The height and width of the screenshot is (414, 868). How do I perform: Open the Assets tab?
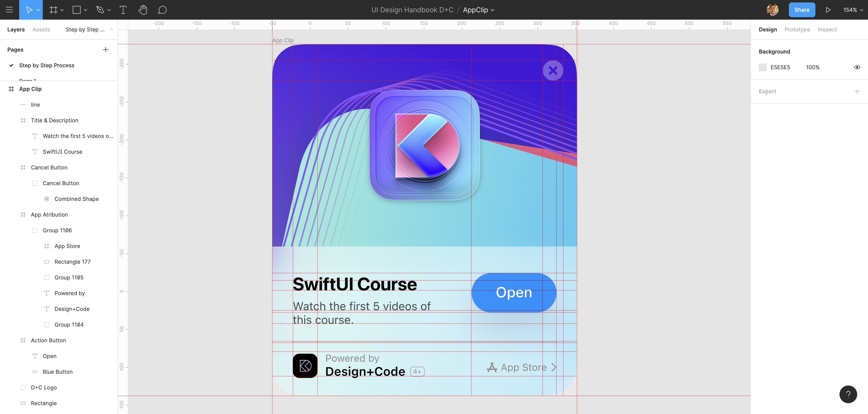pos(41,30)
